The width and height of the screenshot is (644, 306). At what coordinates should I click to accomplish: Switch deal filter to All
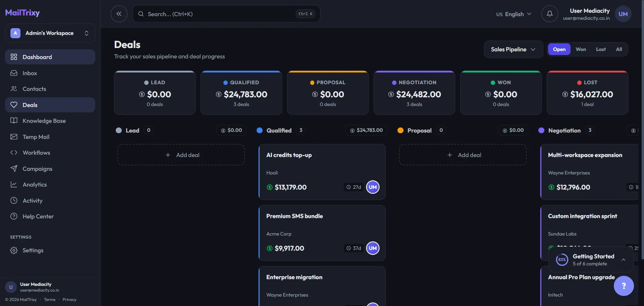(x=619, y=49)
